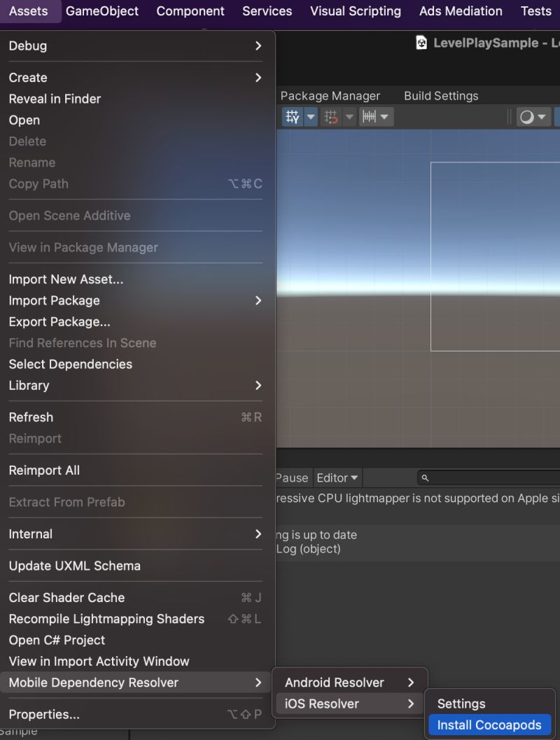Open the Editor dropdown in the Console
The height and width of the screenshot is (740, 560).
point(337,477)
